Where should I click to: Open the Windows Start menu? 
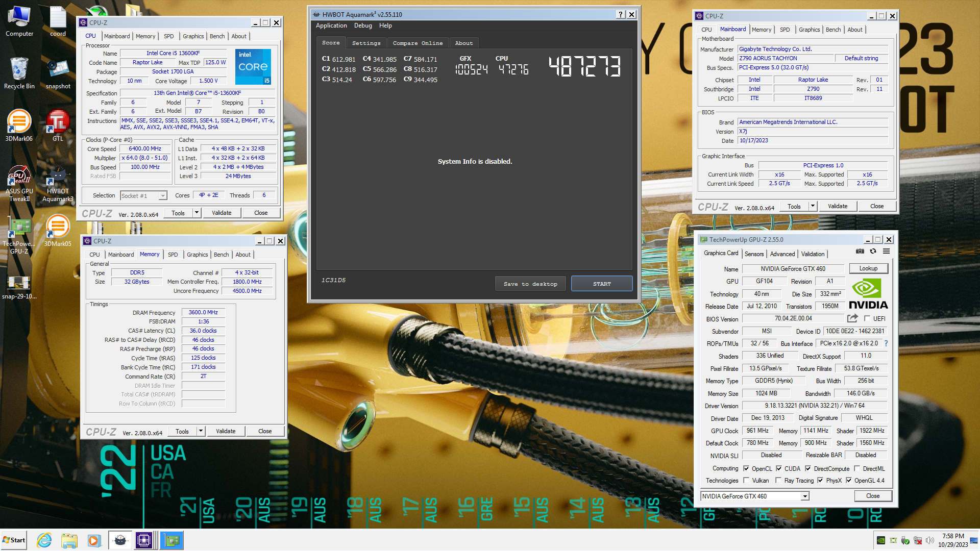(14, 540)
